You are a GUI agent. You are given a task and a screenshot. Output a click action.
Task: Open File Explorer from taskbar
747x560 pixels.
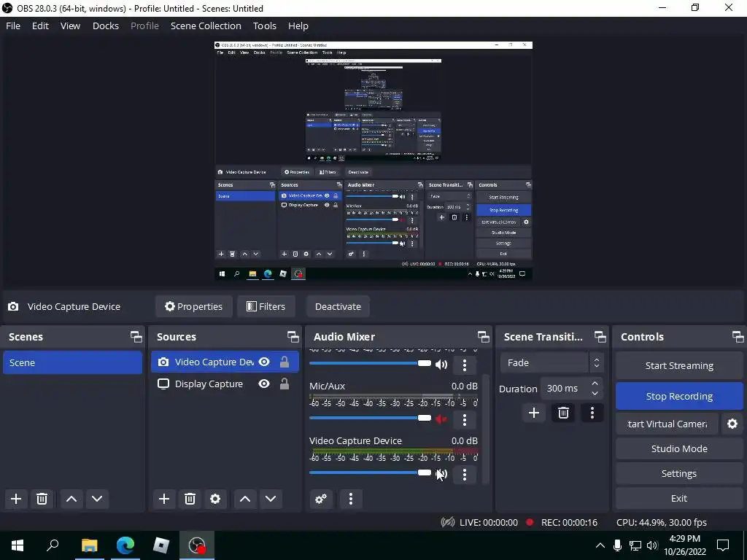pos(90,545)
